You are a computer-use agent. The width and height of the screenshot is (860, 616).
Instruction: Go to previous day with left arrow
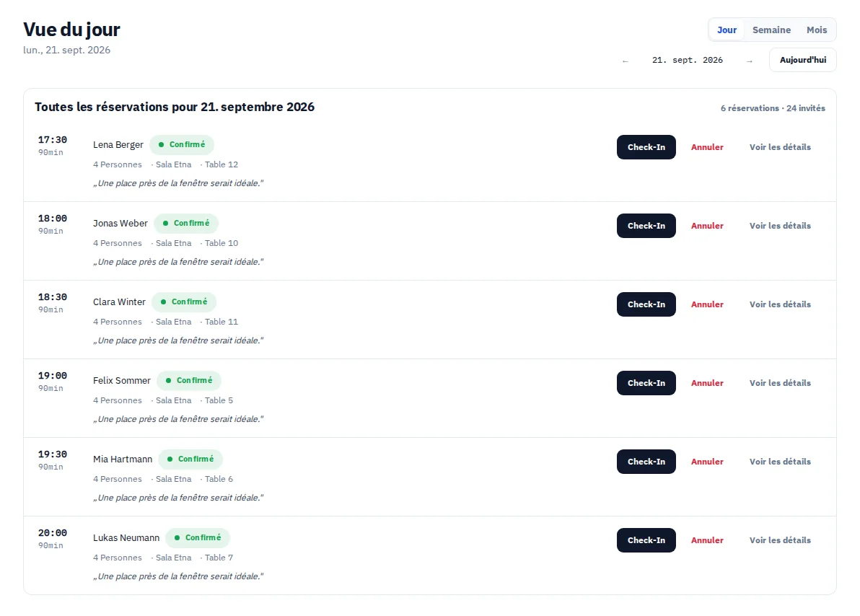click(x=626, y=61)
